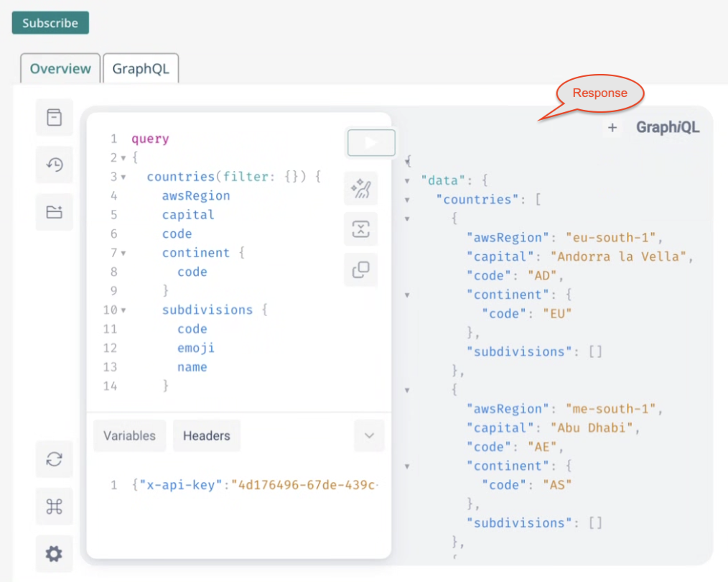Run the query with play button
This screenshot has width=728, height=582.
pos(371,142)
